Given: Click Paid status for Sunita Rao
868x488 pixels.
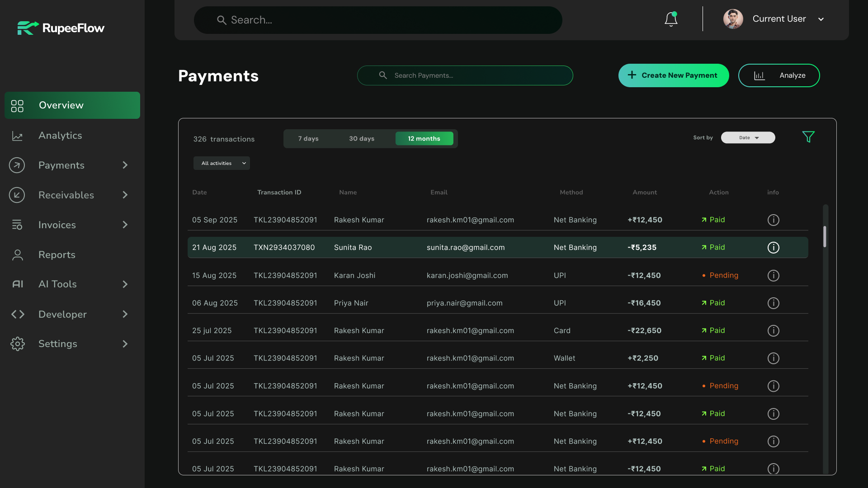Looking at the screenshot, I should 713,248.
